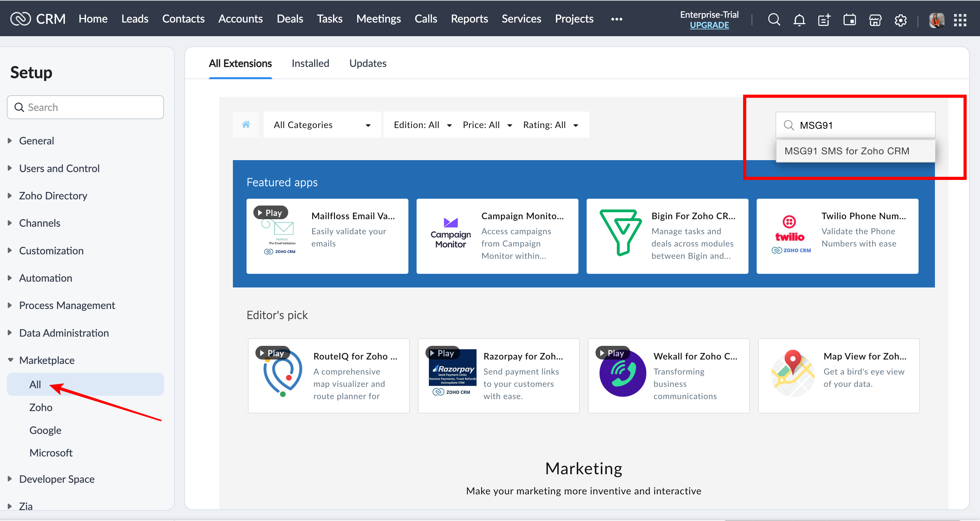Open the Calls module

[425, 19]
